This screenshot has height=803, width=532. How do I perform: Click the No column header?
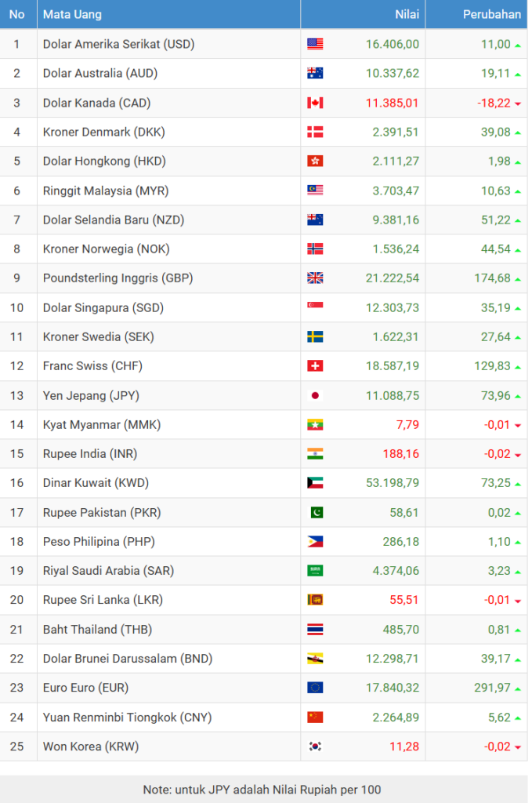(x=17, y=14)
